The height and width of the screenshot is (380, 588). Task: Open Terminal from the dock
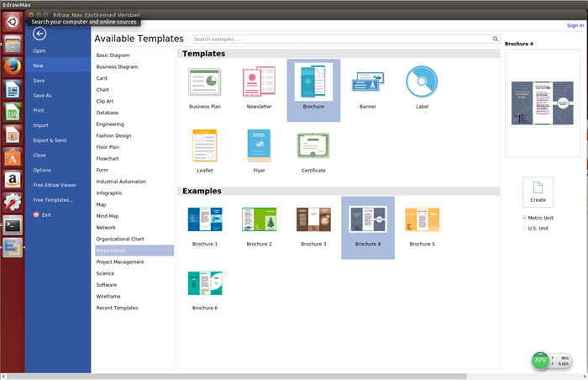pyautogui.click(x=13, y=225)
